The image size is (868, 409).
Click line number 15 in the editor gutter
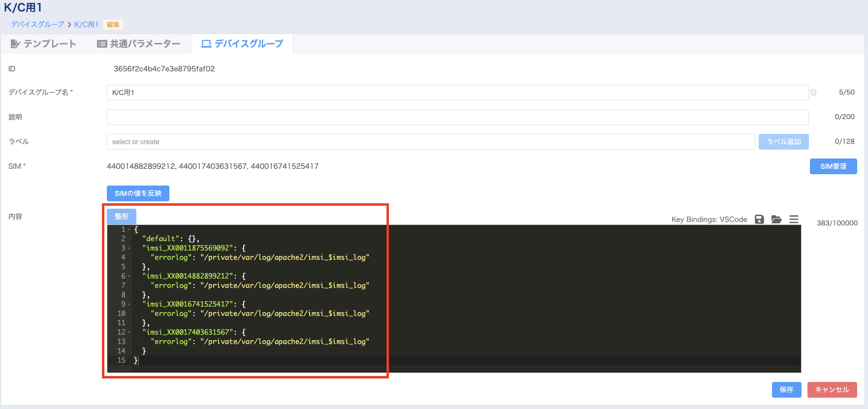pyautogui.click(x=121, y=360)
